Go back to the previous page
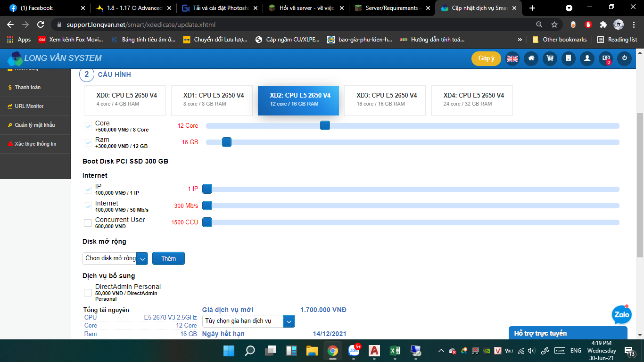Screen dimensions: 644x362 pyautogui.click(x=10, y=25)
